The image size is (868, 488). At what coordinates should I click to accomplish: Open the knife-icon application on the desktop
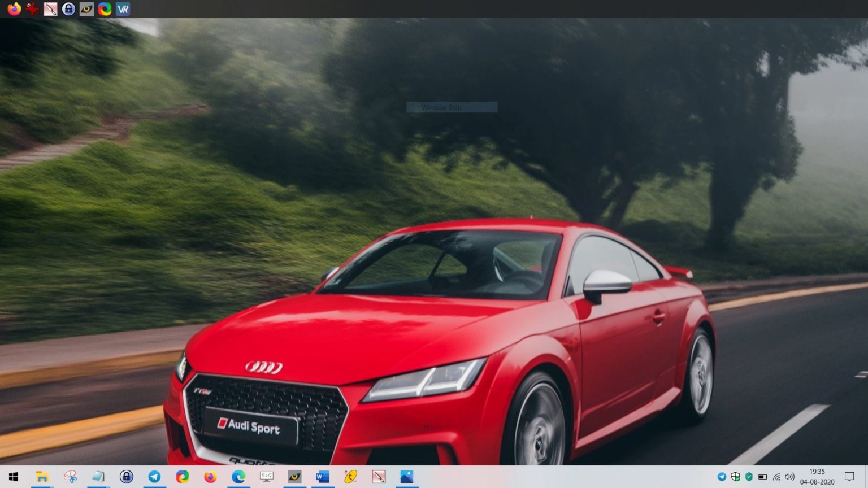pos(50,8)
